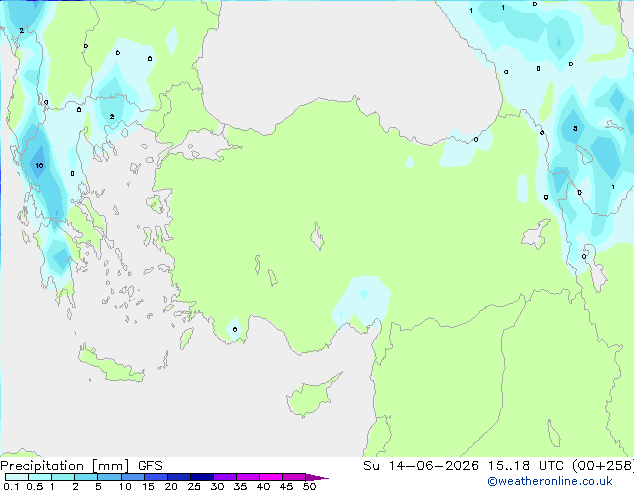Select the 20–25 mm legend swatch

(x=179, y=477)
